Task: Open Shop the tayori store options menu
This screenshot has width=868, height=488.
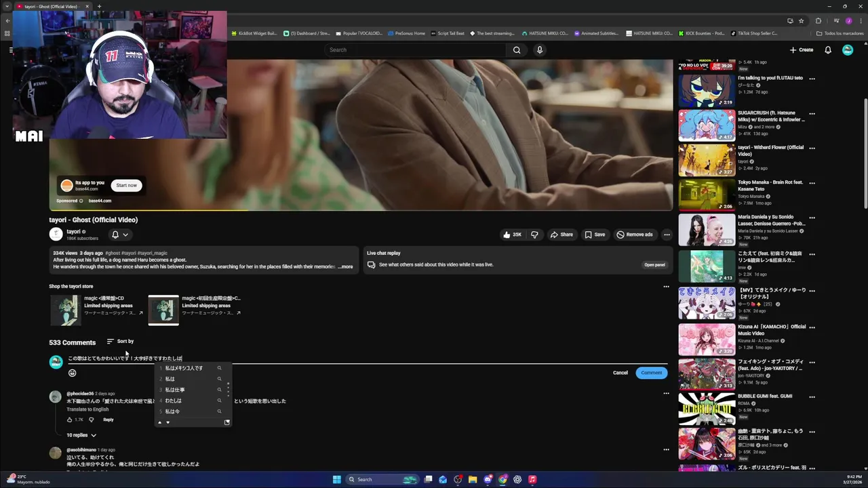Action: pyautogui.click(x=666, y=287)
